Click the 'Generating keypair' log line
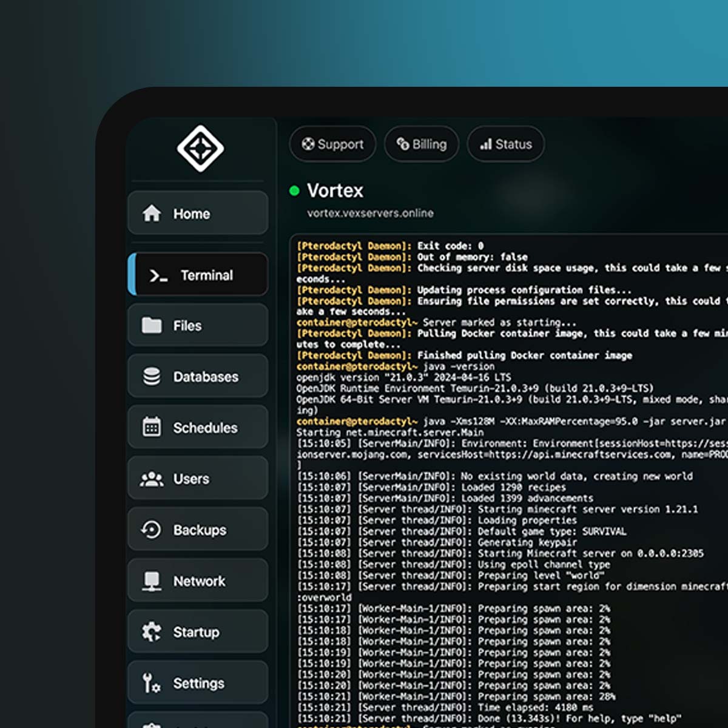 (437, 542)
